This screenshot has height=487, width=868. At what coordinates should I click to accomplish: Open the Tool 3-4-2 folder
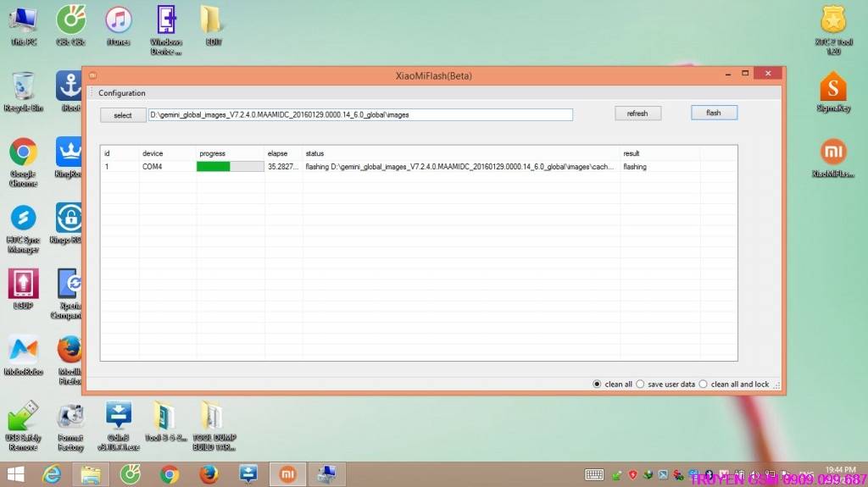click(166, 422)
